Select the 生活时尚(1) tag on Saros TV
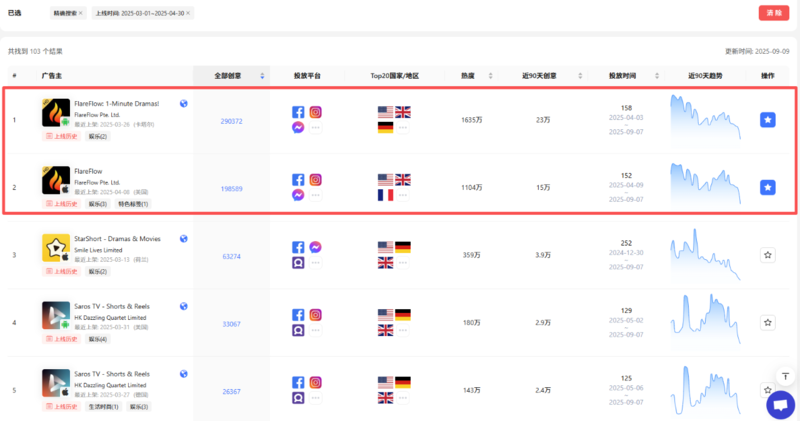 [99, 407]
